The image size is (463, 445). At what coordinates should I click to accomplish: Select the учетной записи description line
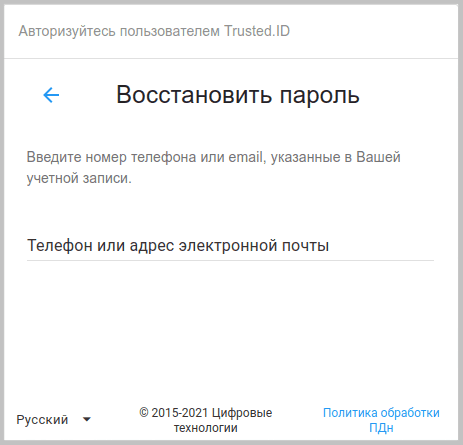(79, 178)
